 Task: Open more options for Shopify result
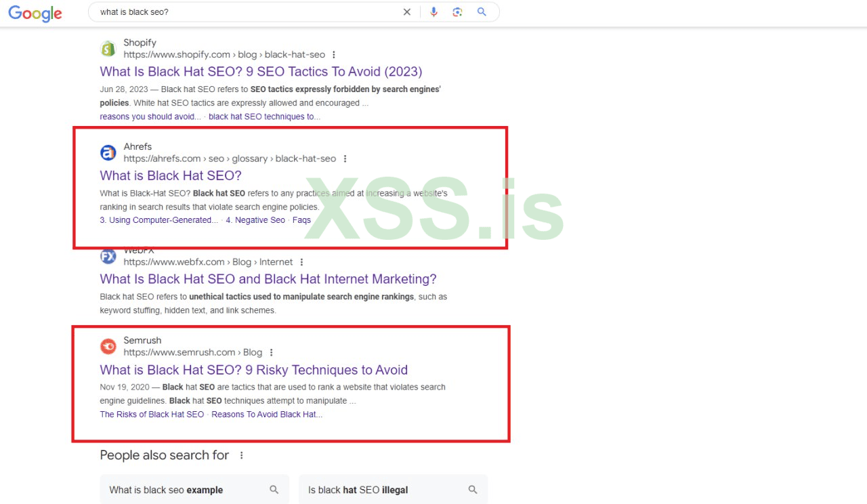pyautogui.click(x=334, y=55)
